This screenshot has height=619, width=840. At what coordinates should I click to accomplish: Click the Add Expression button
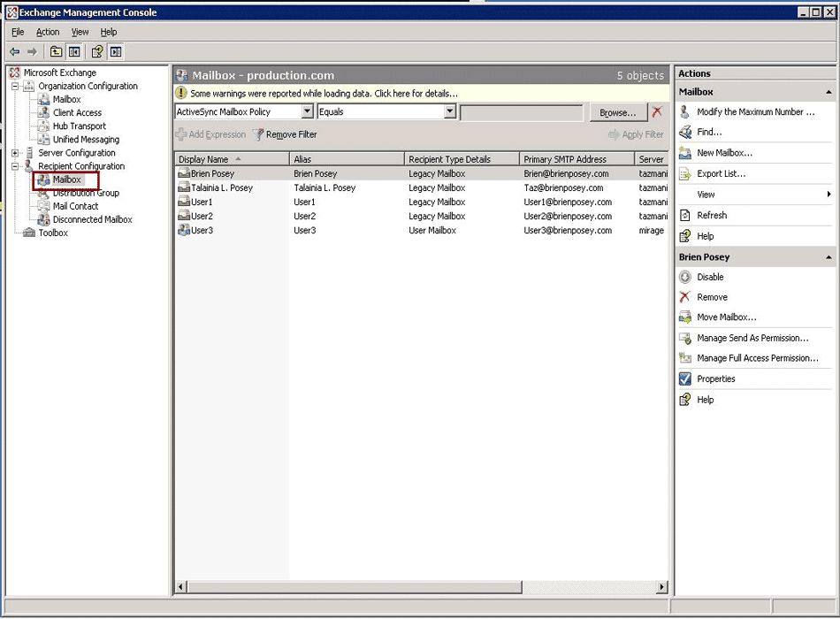tap(211, 134)
